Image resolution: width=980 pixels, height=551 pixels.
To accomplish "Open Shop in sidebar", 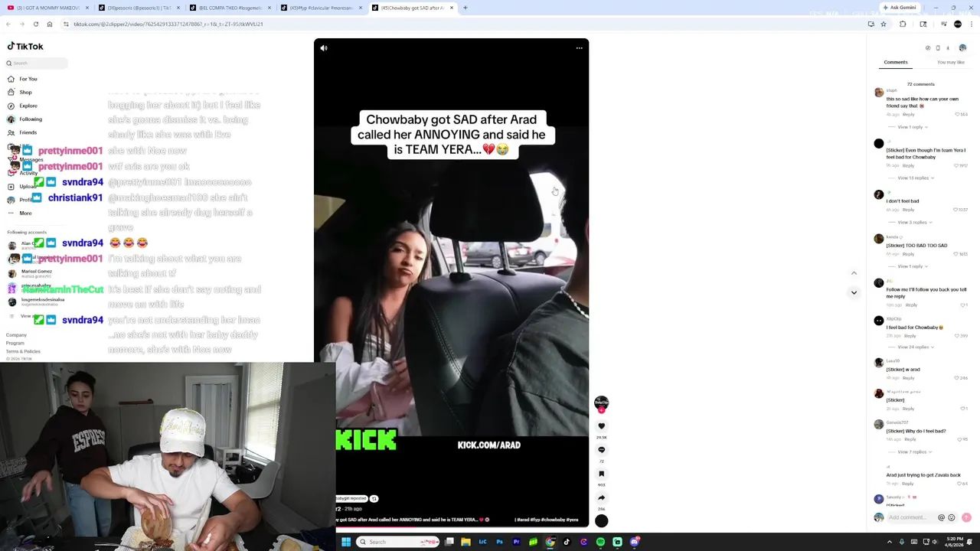I will (x=21, y=92).
